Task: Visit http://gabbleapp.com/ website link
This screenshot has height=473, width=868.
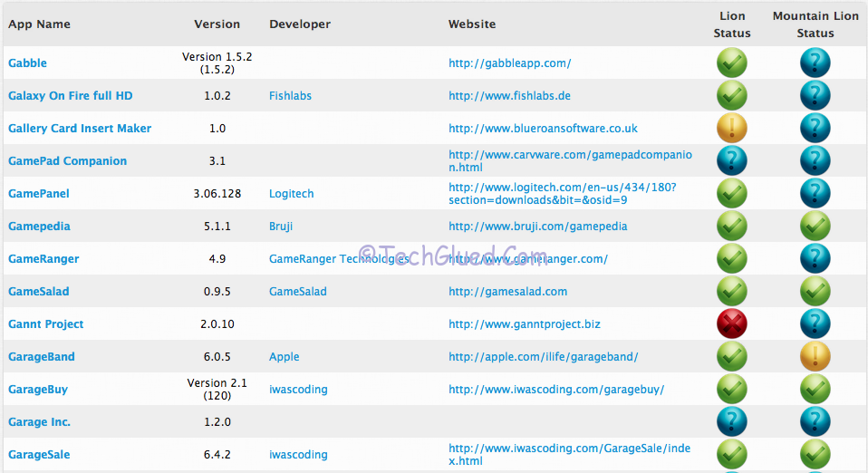Action: click(x=510, y=63)
